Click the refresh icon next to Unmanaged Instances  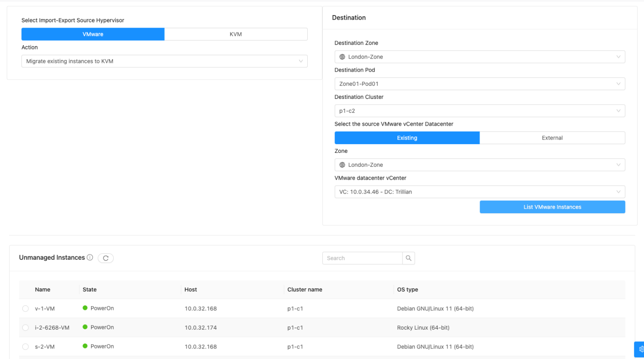tap(106, 258)
